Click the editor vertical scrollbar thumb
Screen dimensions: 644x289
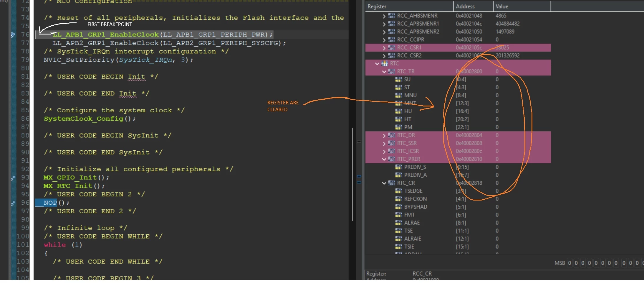[352, 174]
